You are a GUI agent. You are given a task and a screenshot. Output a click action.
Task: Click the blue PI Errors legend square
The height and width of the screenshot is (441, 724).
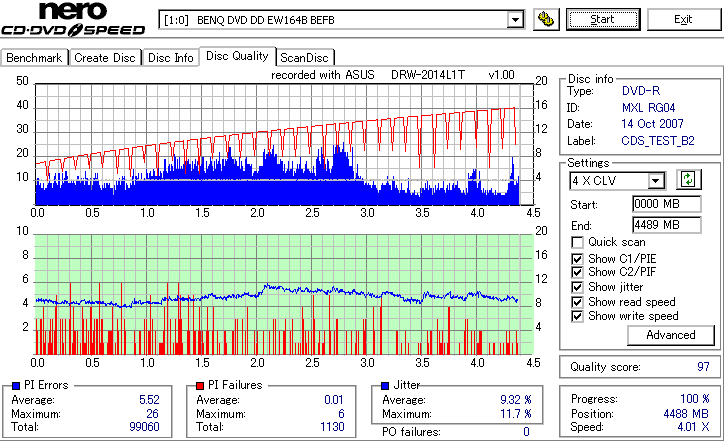coord(16,386)
